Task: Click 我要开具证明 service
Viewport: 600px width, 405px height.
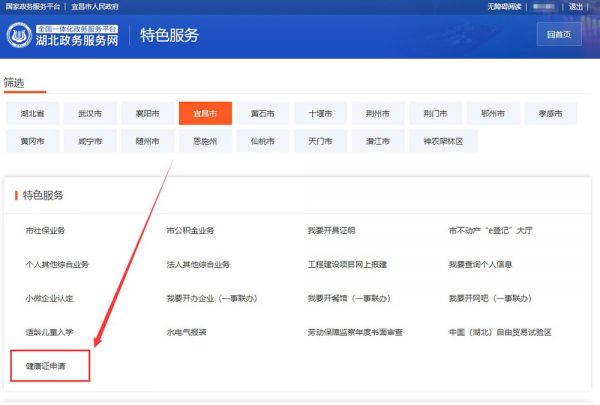Action: click(331, 230)
